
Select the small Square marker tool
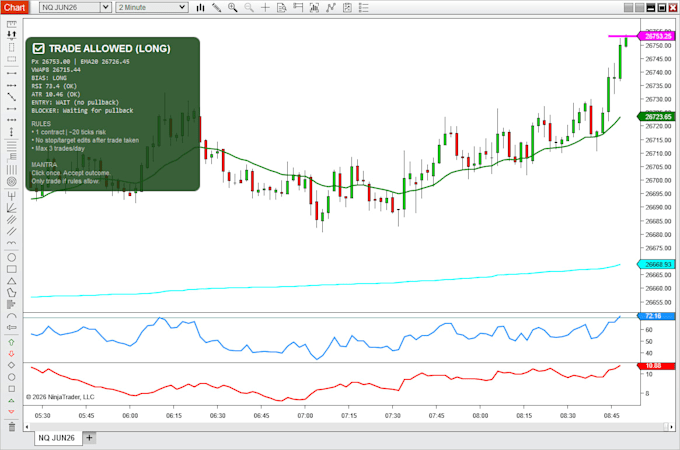[x=12, y=389]
